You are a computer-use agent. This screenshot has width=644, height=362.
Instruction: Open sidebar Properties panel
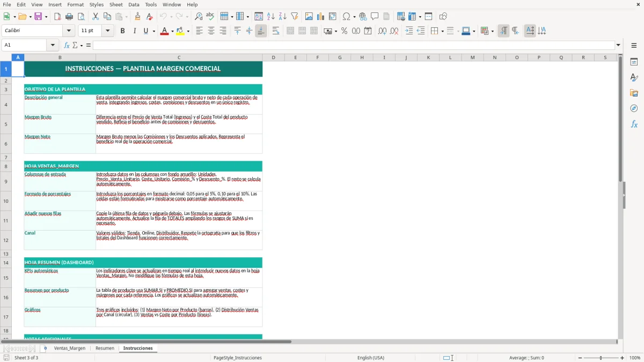pos(634,62)
